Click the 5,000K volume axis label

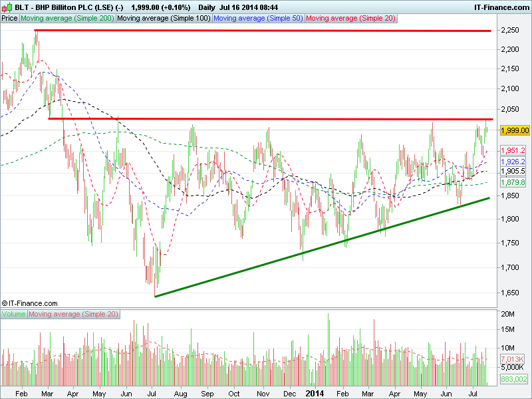(x=512, y=368)
